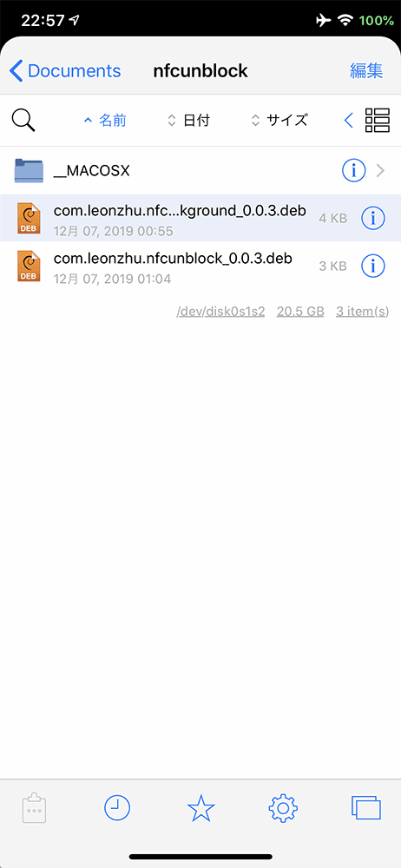Go back to Documents
This screenshot has height=868, width=401.
[x=65, y=71]
